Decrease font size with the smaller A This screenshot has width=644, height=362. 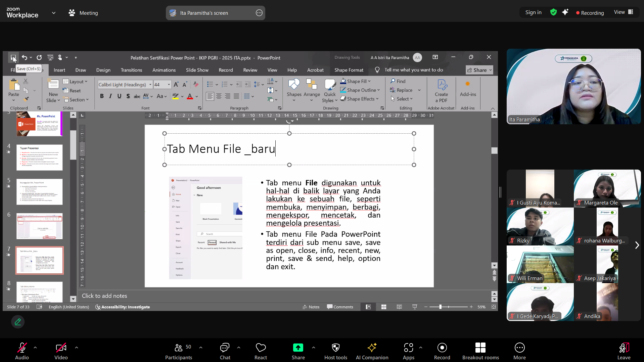pyautogui.click(x=185, y=85)
